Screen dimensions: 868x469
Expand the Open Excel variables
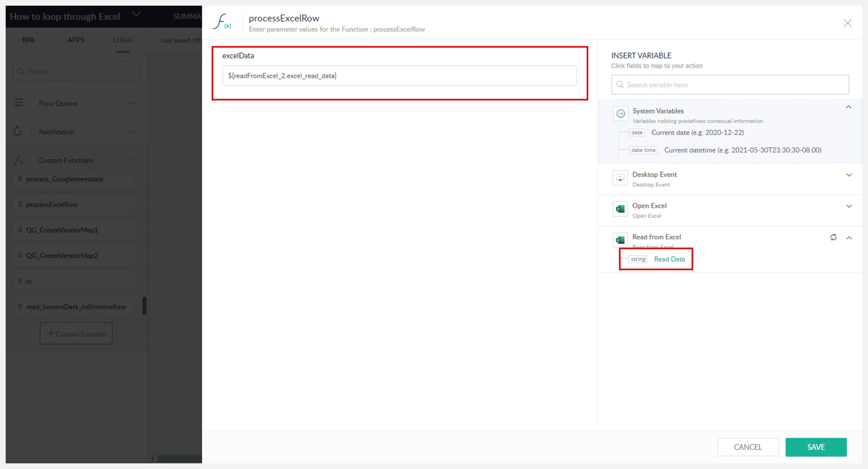point(849,206)
